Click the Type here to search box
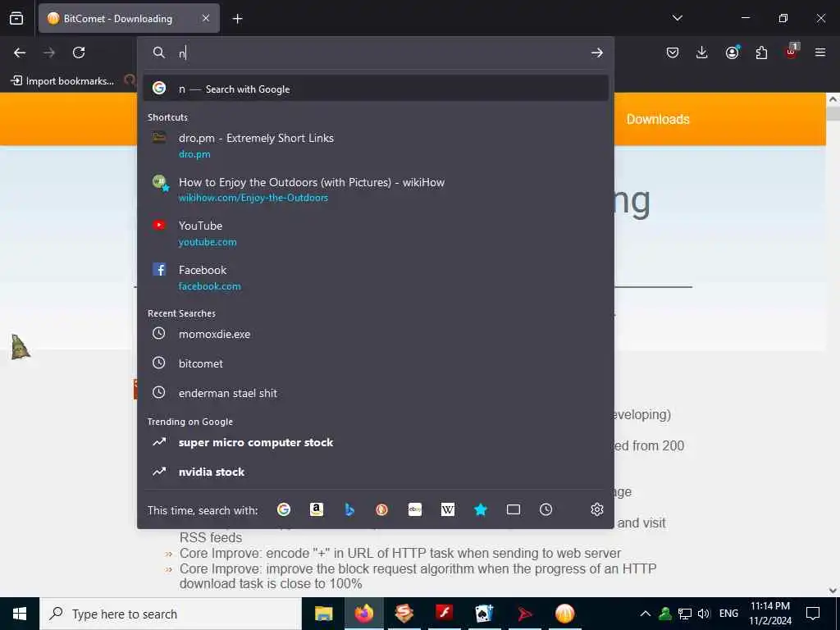 (171, 614)
